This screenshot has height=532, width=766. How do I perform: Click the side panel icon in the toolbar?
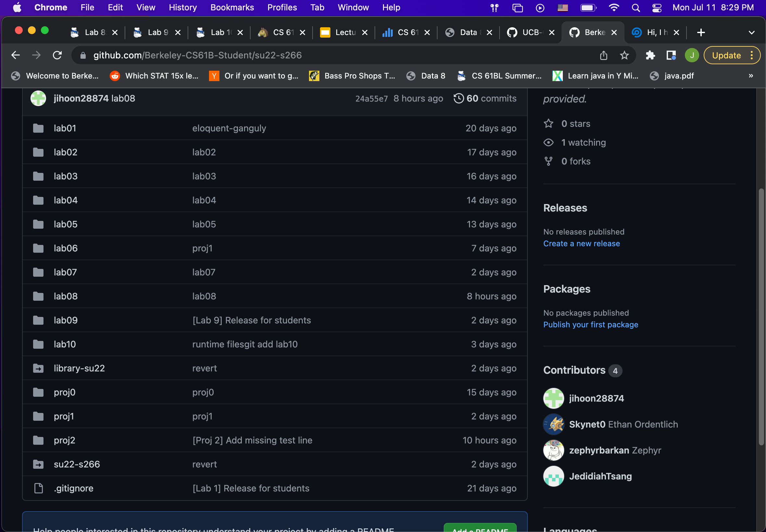671,55
